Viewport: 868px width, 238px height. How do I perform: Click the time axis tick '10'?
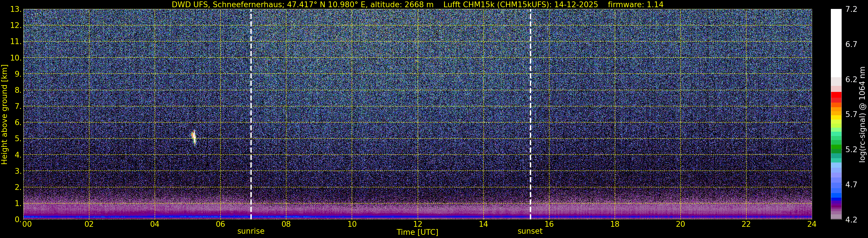(352, 224)
